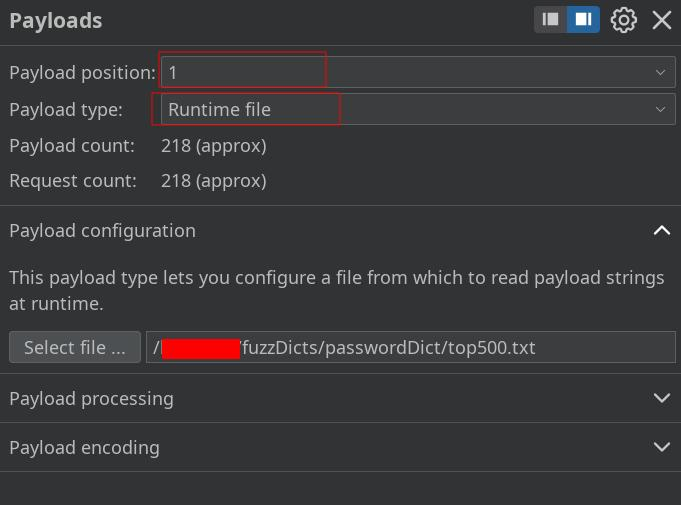Image resolution: width=681 pixels, height=505 pixels.
Task: Switch to the right-side panel layout icon
Action: (583, 20)
